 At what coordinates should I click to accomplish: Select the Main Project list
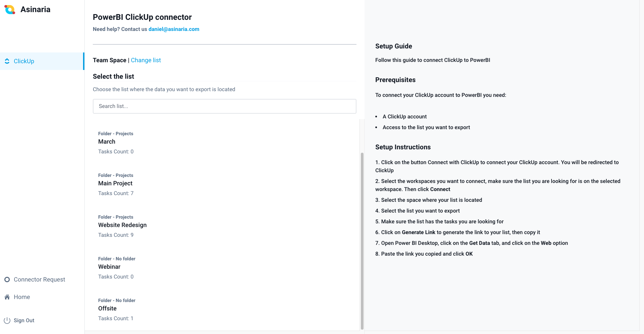tap(115, 183)
